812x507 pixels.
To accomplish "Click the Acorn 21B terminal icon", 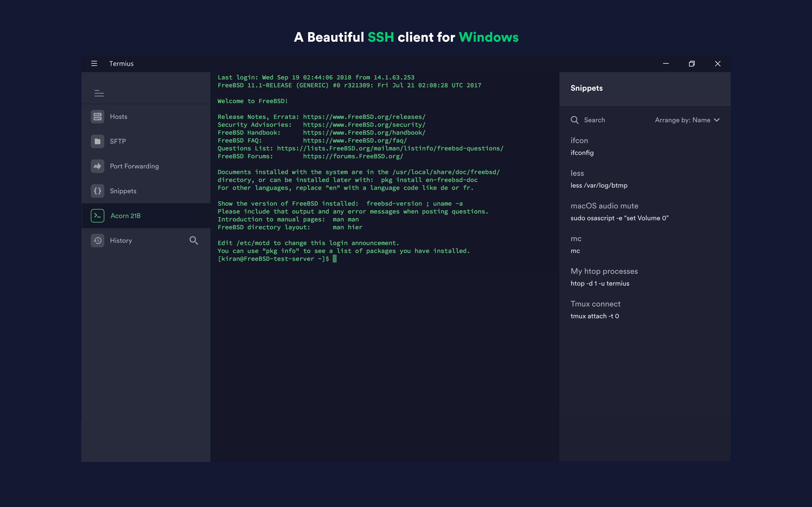I will (97, 215).
